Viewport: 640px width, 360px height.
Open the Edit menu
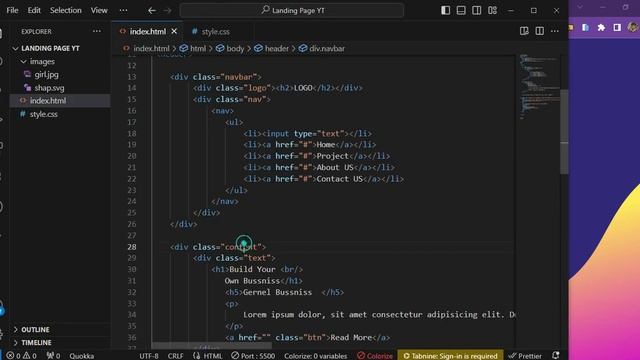[x=34, y=10]
